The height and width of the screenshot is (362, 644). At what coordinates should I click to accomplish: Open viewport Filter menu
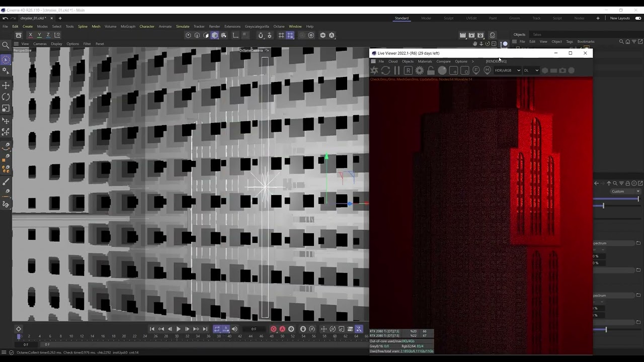[87, 44]
